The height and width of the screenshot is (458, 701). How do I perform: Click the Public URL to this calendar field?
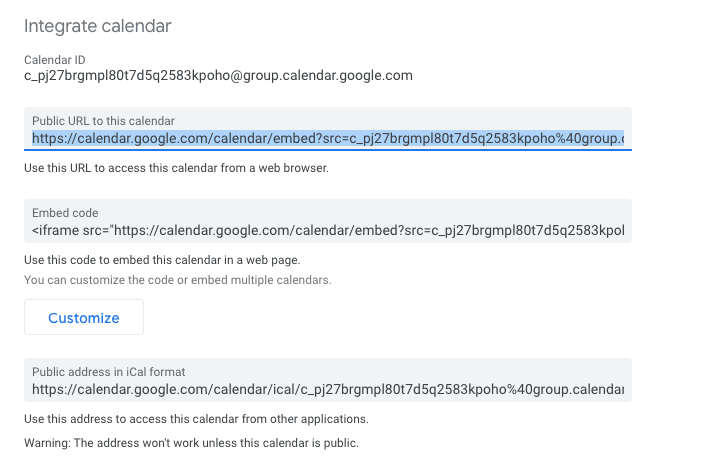click(328, 129)
